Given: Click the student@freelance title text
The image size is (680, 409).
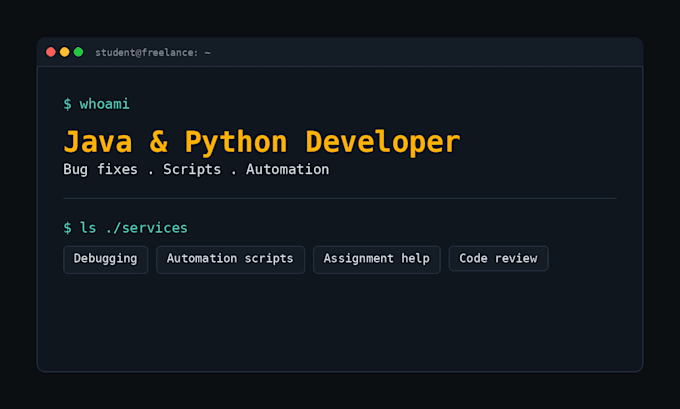Looking at the screenshot, I should pyautogui.click(x=153, y=52).
